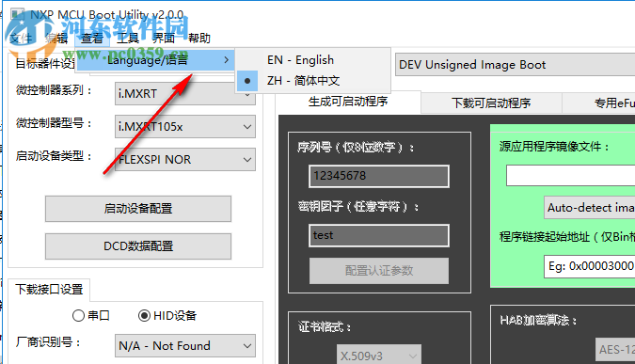The height and width of the screenshot is (364, 635).
Task: Click the 密钥因子 input field with test
Action: click(x=379, y=235)
